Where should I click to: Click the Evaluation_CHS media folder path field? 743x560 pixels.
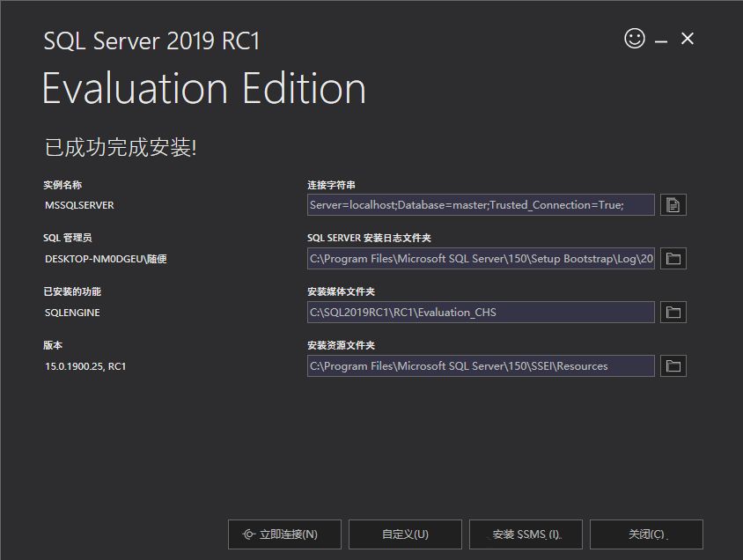(x=481, y=313)
